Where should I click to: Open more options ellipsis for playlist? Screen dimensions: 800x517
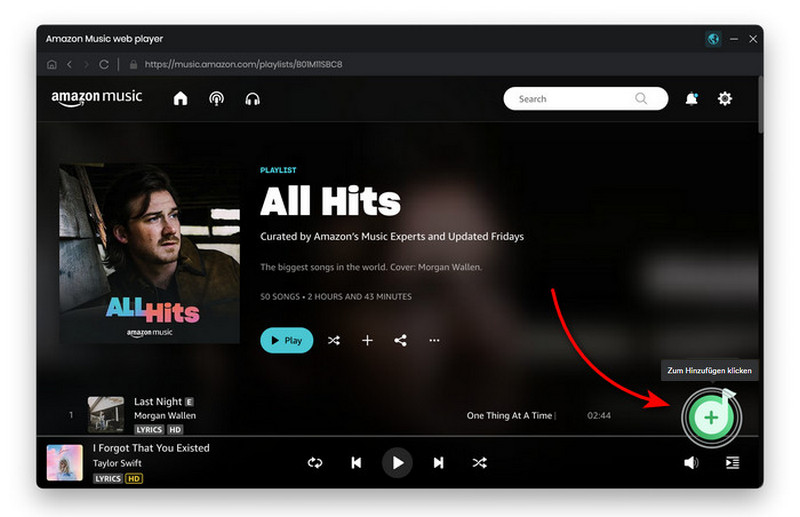click(434, 340)
